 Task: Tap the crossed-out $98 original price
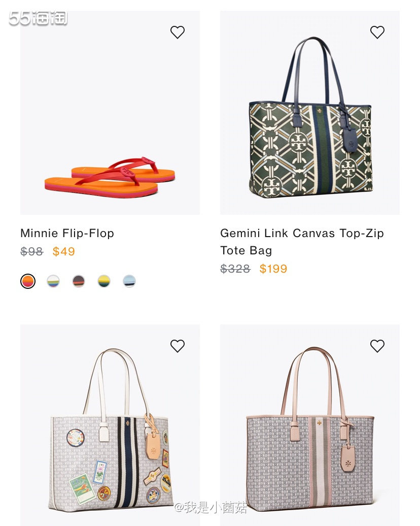point(32,251)
